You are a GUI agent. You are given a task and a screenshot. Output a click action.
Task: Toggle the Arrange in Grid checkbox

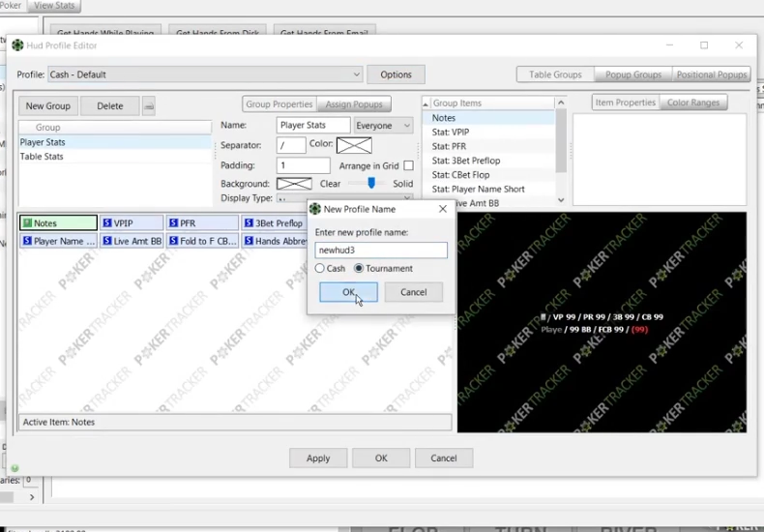(409, 165)
